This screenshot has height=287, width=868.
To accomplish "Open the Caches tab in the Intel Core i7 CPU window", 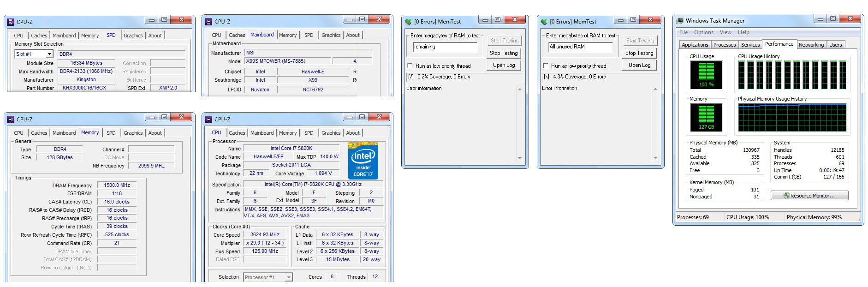I will 237,133.
